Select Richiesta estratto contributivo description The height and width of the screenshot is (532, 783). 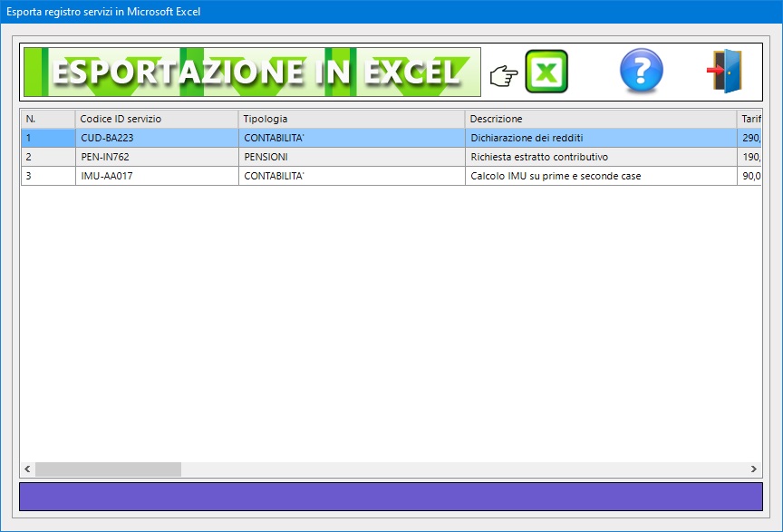coord(601,157)
